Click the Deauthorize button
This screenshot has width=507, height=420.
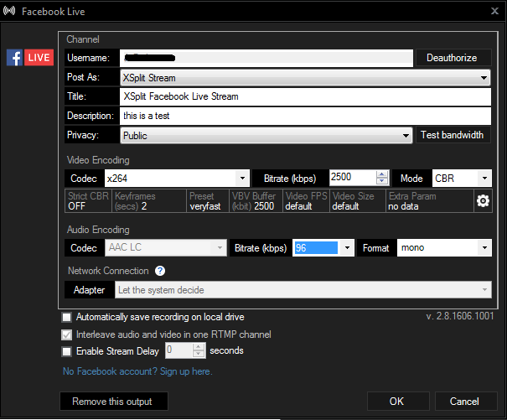point(453,58)
